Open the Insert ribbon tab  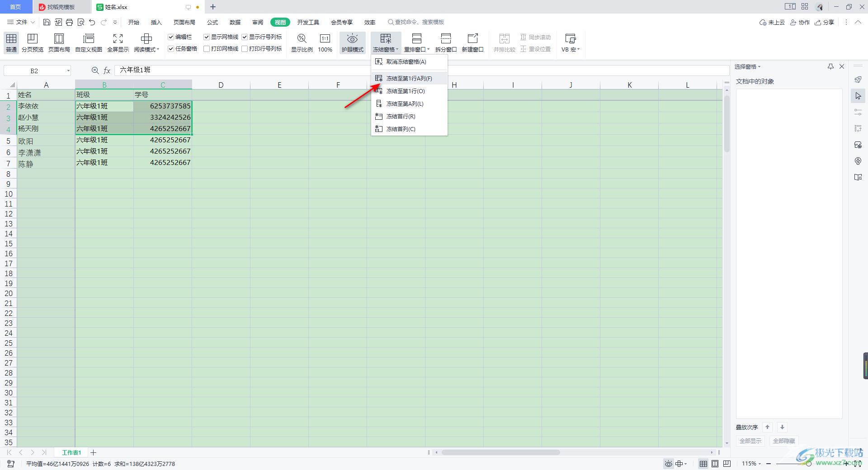click(x=156, y=22)
